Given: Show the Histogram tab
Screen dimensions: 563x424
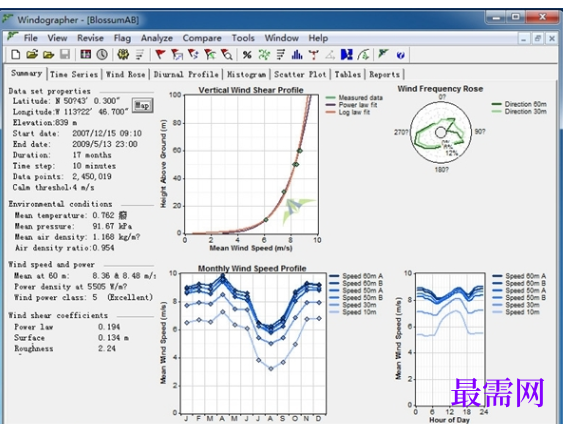Looking at the screenshot, I should 246,74.
